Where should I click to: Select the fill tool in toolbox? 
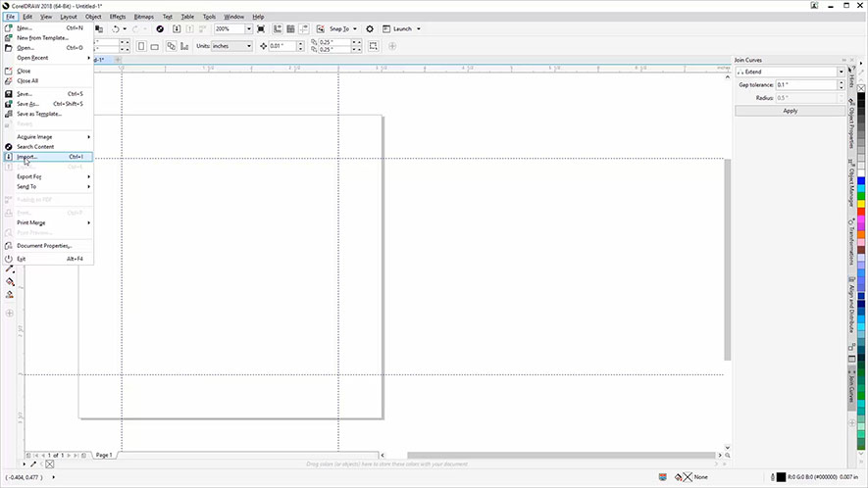10,281
